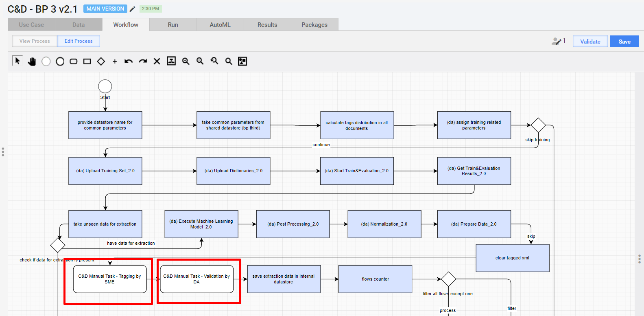The height and width of the screenshot is (316, 644).
Task: Click the plain magnifier search icon
Action: coord(229,61)
